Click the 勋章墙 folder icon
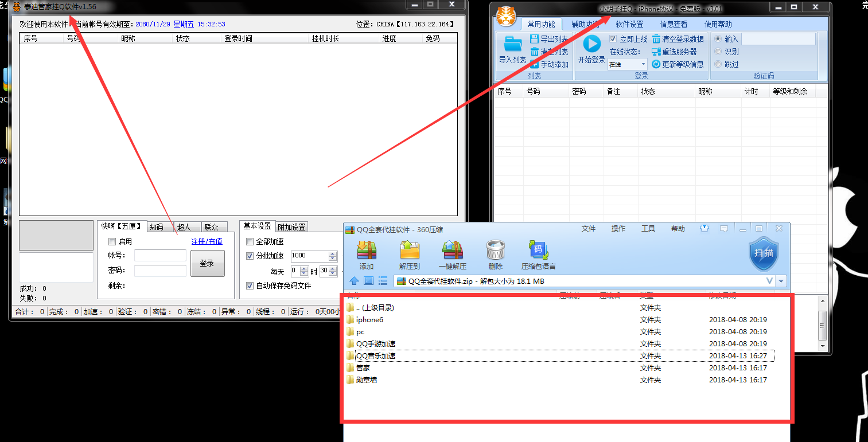This screenshot has width=868, height=442. pyautogui.click(x=351, y=380)
